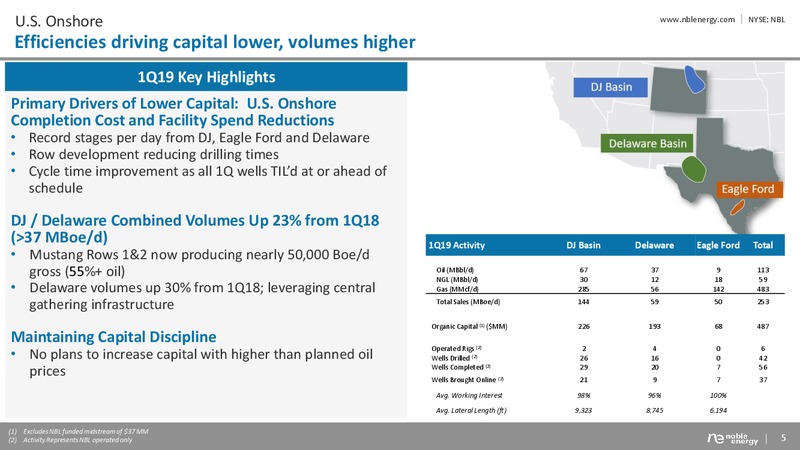Click the Total column header in table
800x450 pixels.
coord(763,245)
